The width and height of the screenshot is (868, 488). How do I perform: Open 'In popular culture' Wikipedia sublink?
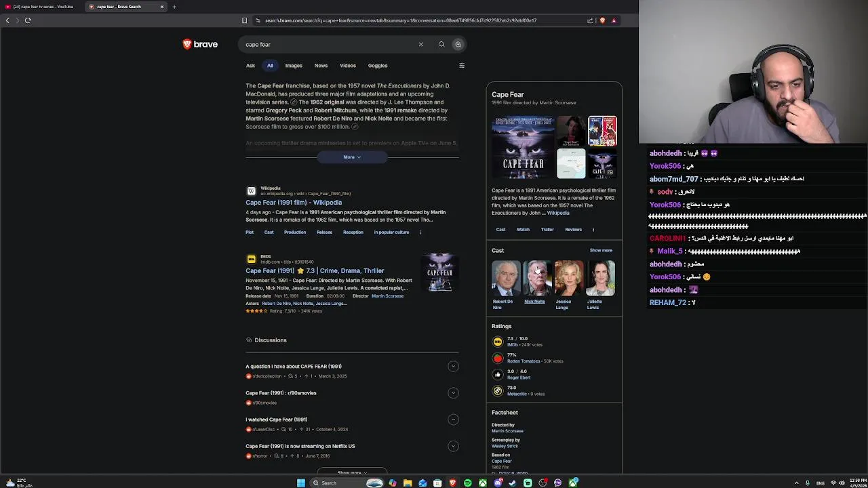click(x=391, y=232)
